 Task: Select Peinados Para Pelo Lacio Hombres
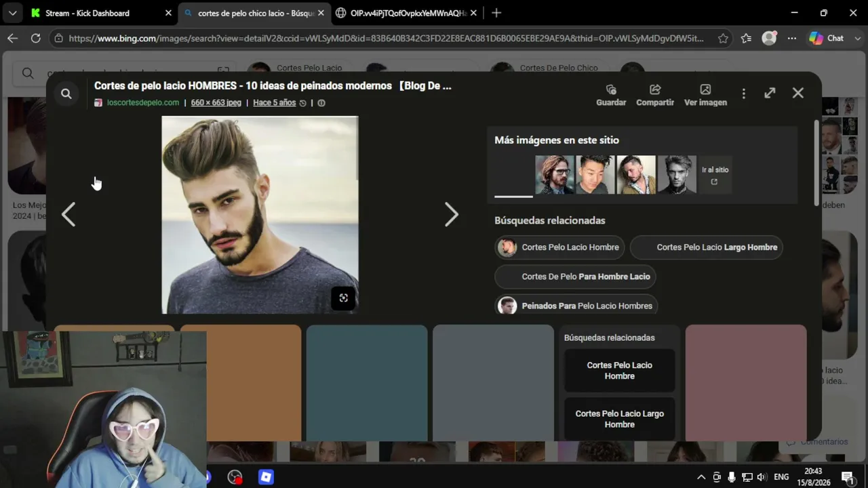pyautogui.click(x=576, y=306)
